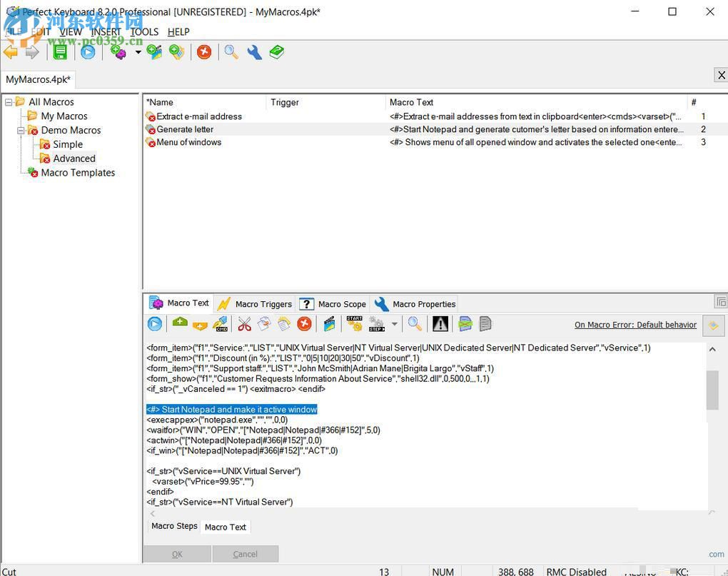Open the VIEW menu
The height and width of the screenshot is (576, 728).
pyautogui.click(x=71, y=31)
